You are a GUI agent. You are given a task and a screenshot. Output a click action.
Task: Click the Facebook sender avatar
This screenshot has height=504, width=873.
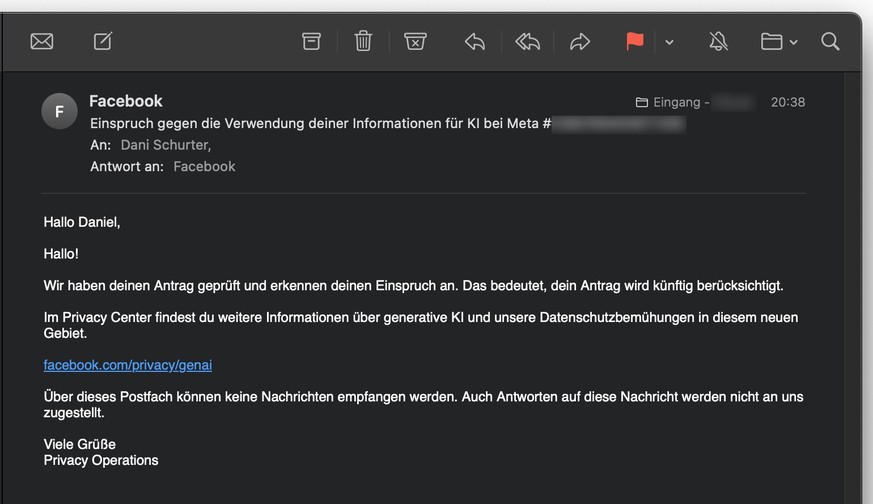click(59, 111)
